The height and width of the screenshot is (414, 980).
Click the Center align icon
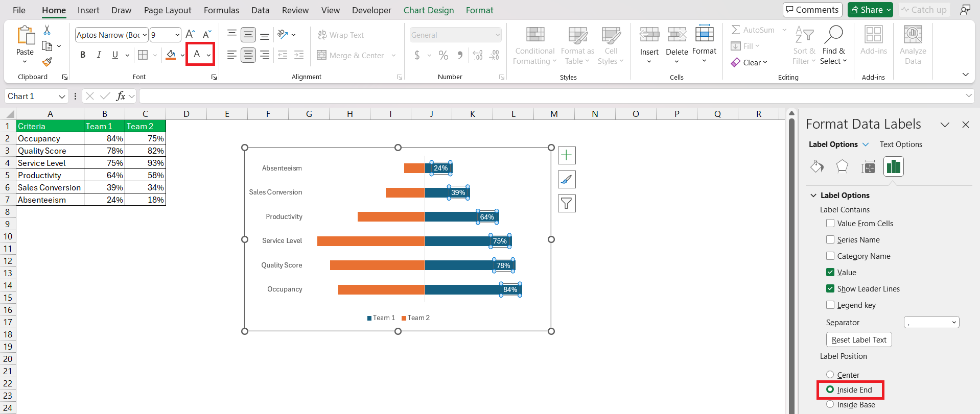248,55
